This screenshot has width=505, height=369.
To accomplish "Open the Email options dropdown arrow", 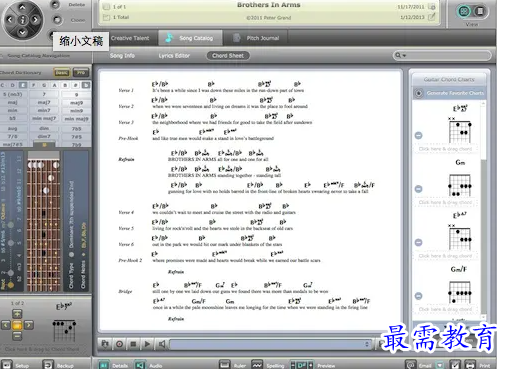I will coord(440,365).
